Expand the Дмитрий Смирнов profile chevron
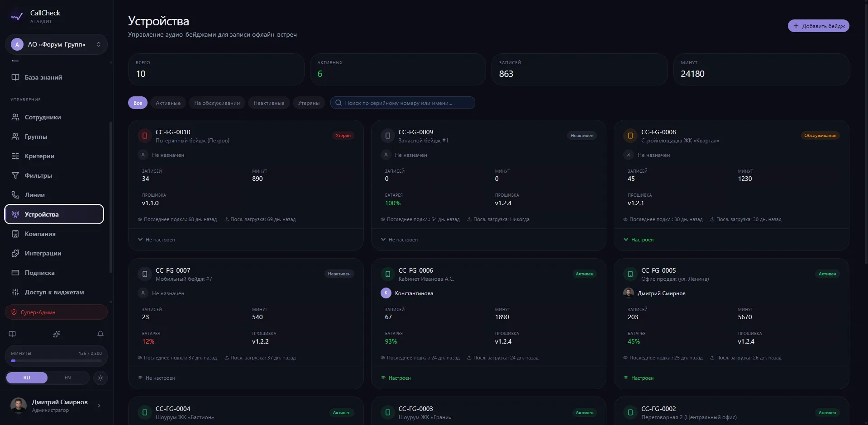Image resolution: width=868 pixels, height=425 pixels. pyautogui.click(x=99, y=406)
